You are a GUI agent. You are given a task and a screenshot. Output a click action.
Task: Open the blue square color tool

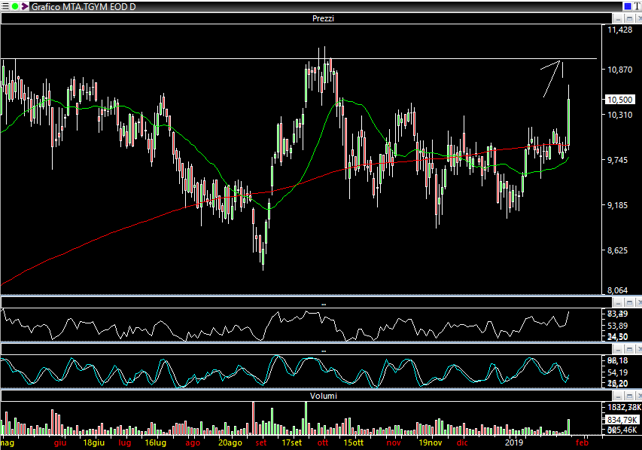(x=628, y=6)
